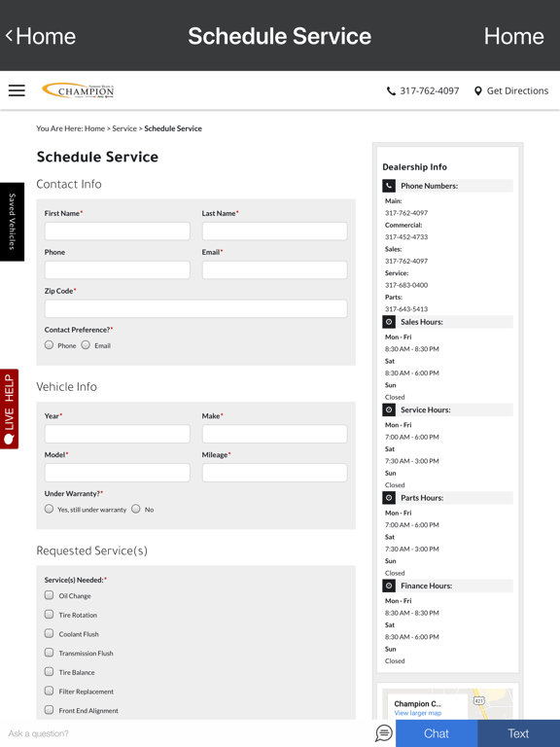
Task: Click the vehicle Model field
Action: tap(117, 473)
